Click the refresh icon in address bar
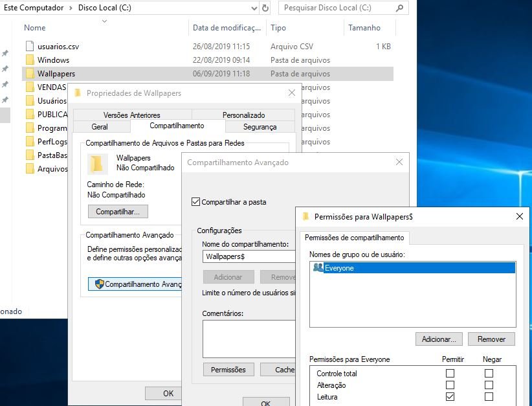532x406 pixels. pyautogui.click(x=265, y=8)
